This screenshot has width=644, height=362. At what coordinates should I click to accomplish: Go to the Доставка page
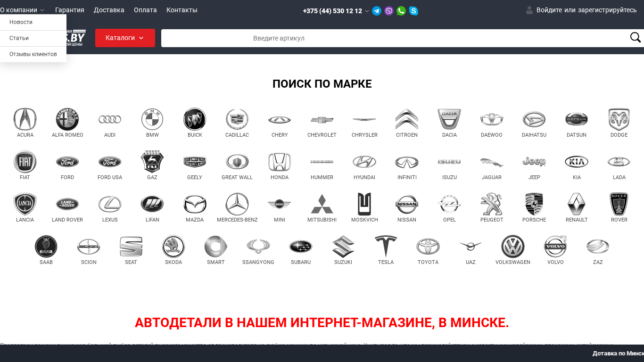[109, 10]
